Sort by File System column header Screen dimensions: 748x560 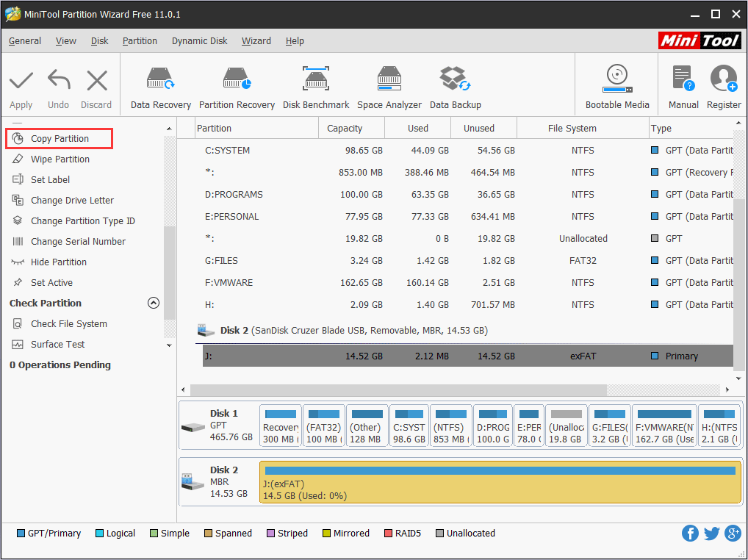(583, 129)
